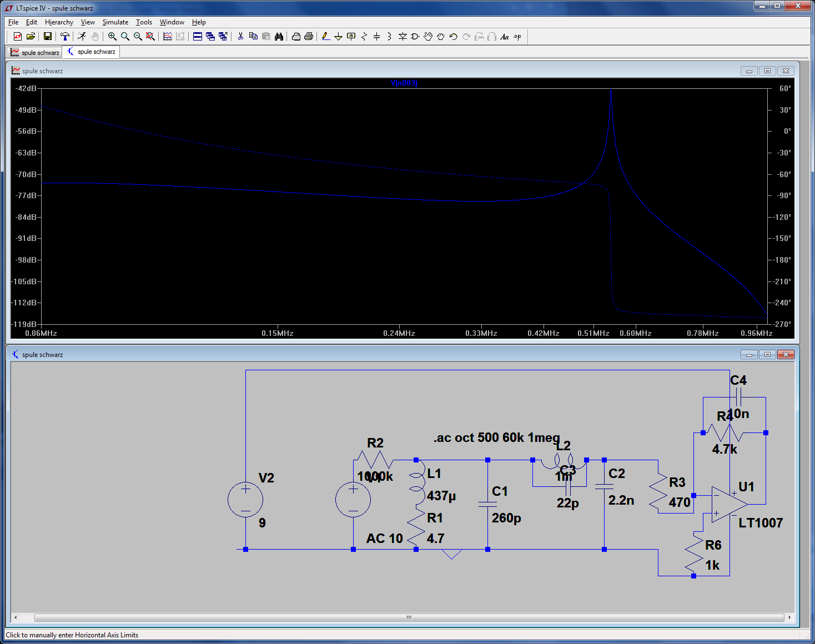Click the Open file folder icon

(31, 37)
